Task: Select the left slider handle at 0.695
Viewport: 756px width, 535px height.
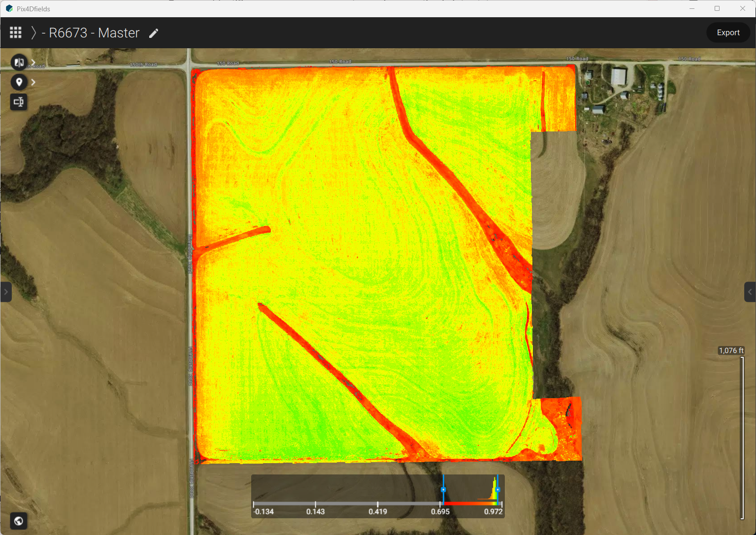Action: [x=444, y=490]
